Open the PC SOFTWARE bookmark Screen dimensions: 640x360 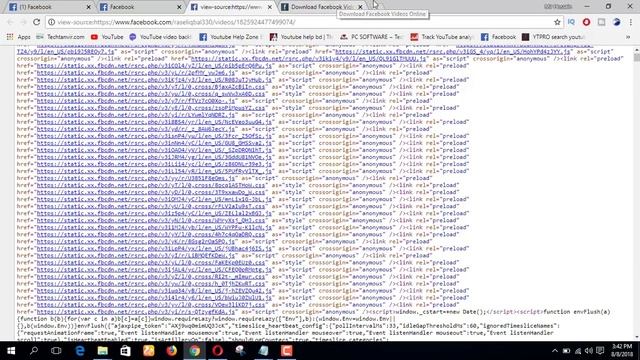click(x=371, y=37)
